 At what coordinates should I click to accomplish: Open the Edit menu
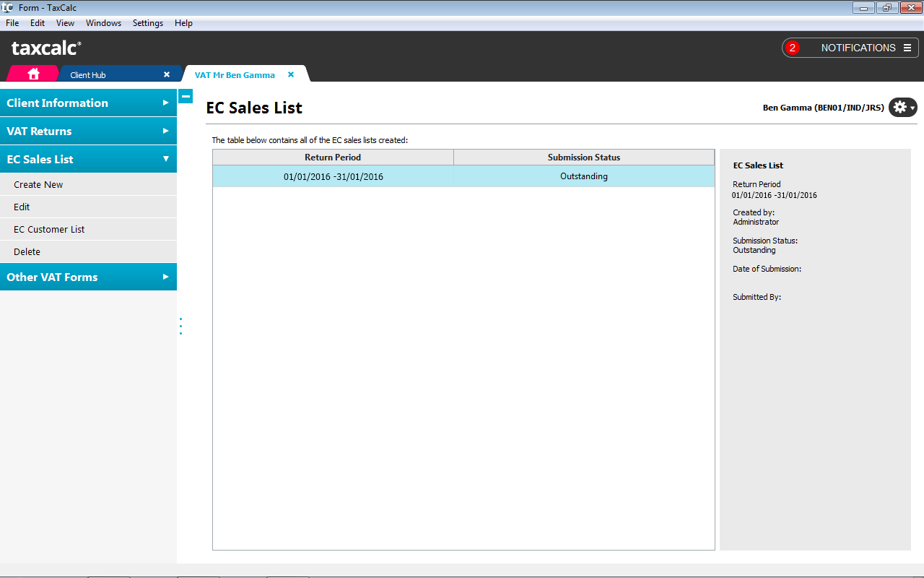(38, 23)
